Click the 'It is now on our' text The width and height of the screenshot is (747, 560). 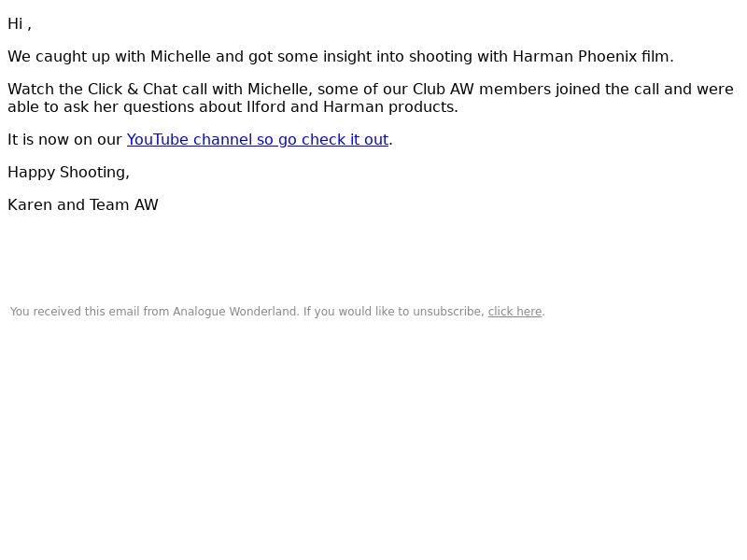click(x=64, y=139)
